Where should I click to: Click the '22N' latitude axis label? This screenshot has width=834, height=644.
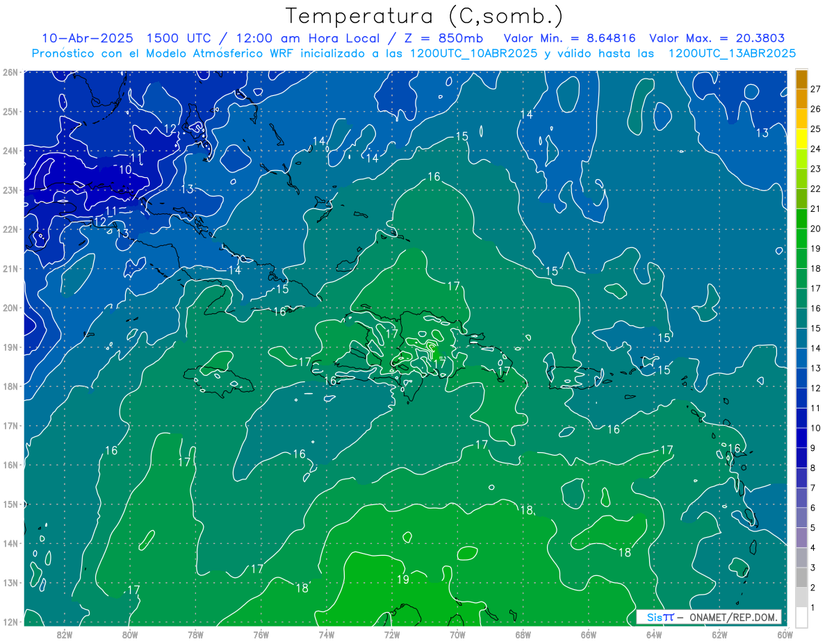pyautogui.click(x=10, y=229)
